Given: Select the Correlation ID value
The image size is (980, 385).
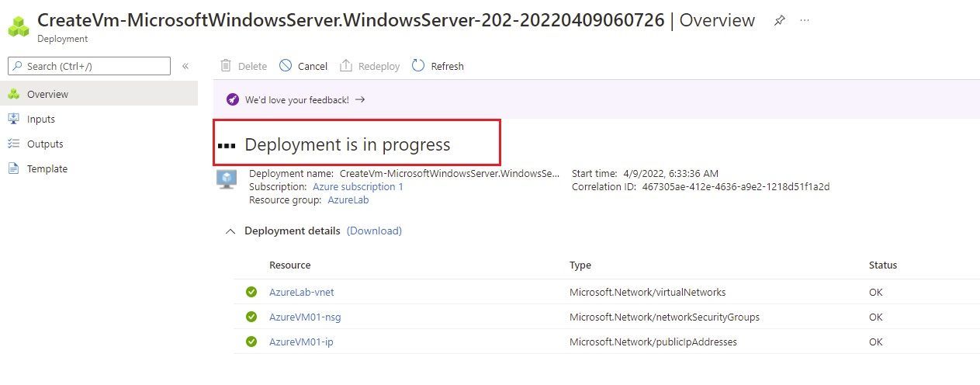Looking at the screenshot, I should click(736, 186).
